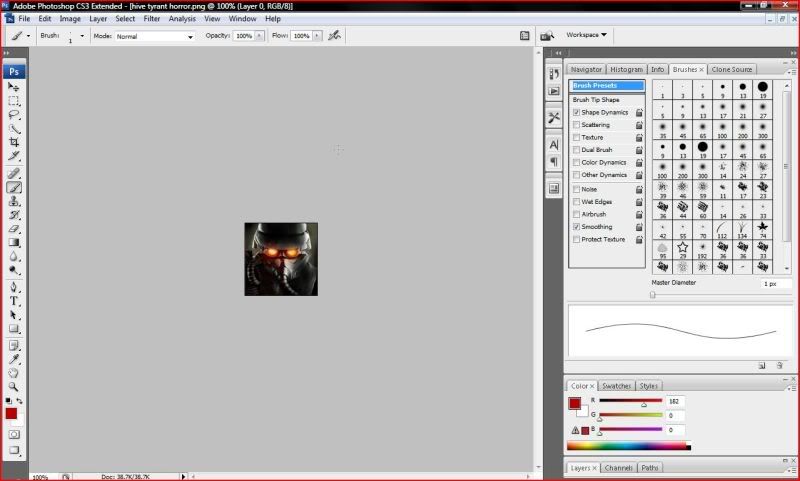Select the Eraser tool
Screen dimensions: 800x481
[x=14, y=229]
